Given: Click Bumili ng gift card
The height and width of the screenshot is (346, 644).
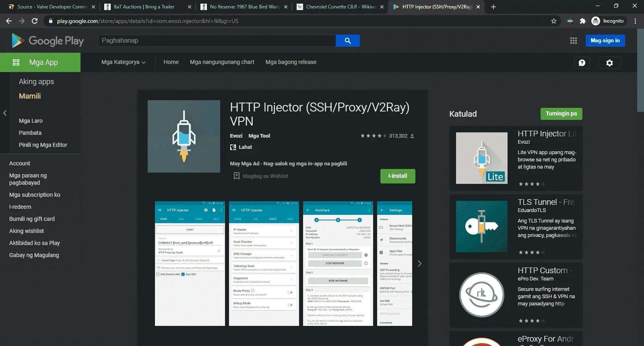Looking at the screenshot, I should point(32,219).
